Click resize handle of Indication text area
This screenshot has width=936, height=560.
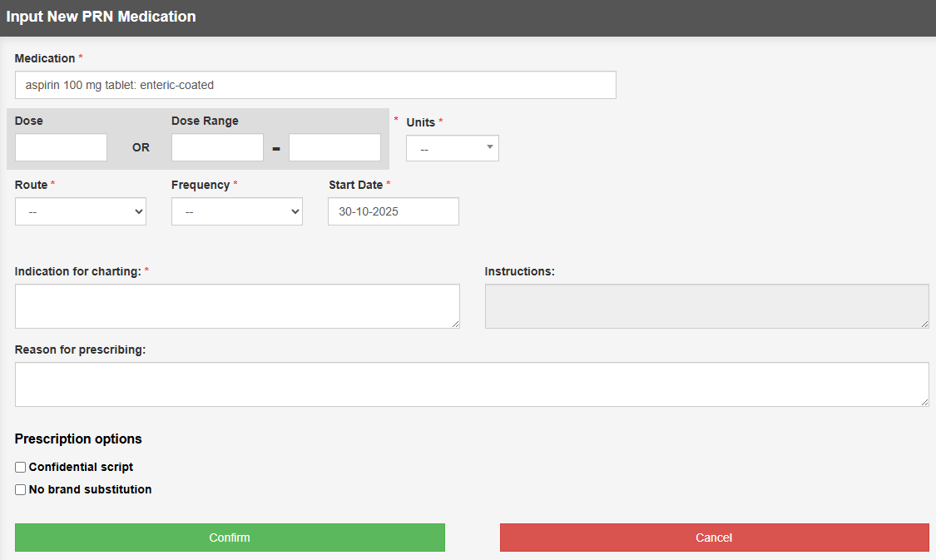tap(455, 324)
